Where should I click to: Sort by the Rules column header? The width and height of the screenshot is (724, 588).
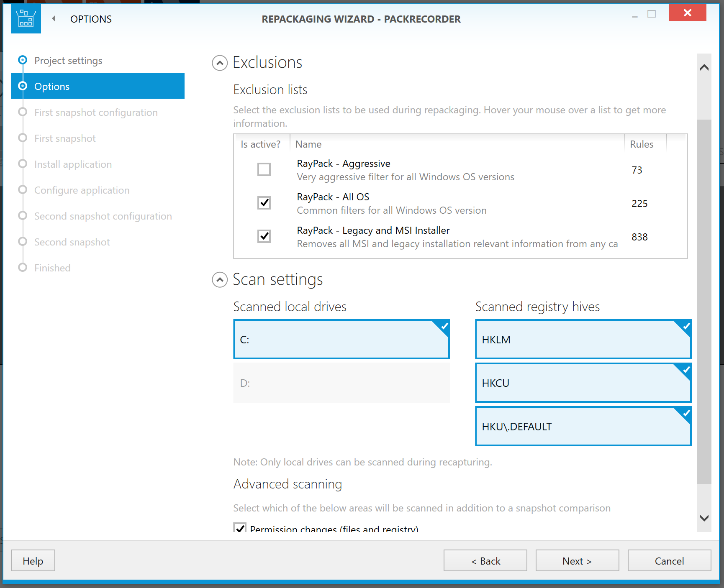coord(646,144)
